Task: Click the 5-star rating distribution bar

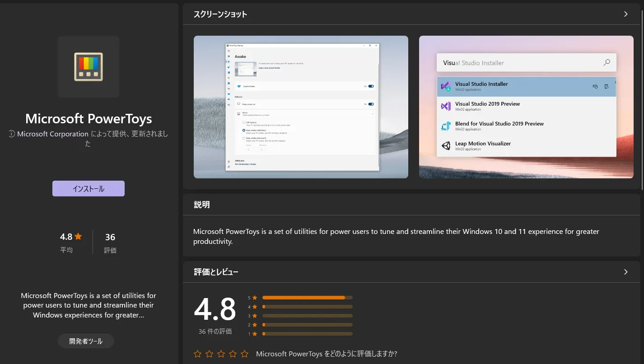Action: click(x=307, y=297)
